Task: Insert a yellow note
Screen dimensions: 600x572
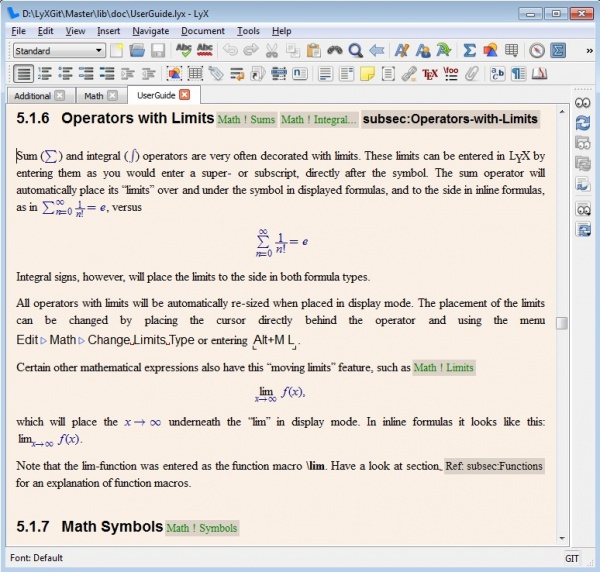Action: point(368,73)
